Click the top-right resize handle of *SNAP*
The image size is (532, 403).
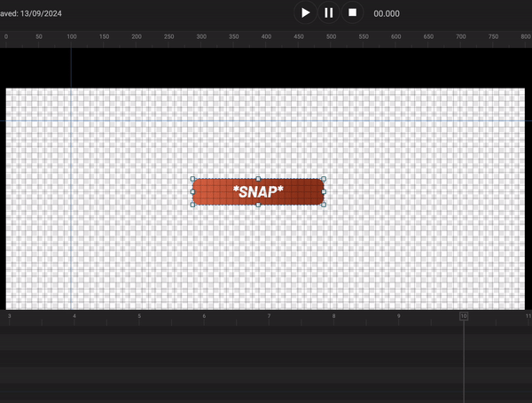[324, 179]
